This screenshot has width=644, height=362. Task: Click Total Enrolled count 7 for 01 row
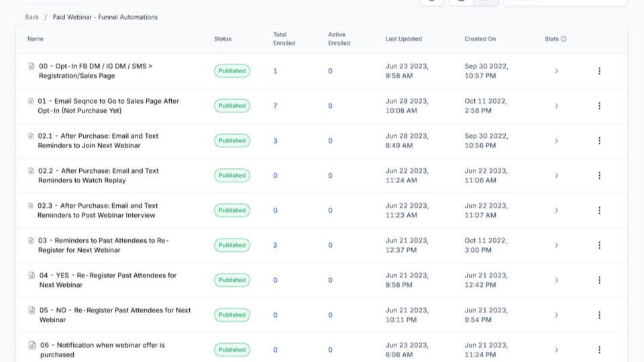coord(275,106)
